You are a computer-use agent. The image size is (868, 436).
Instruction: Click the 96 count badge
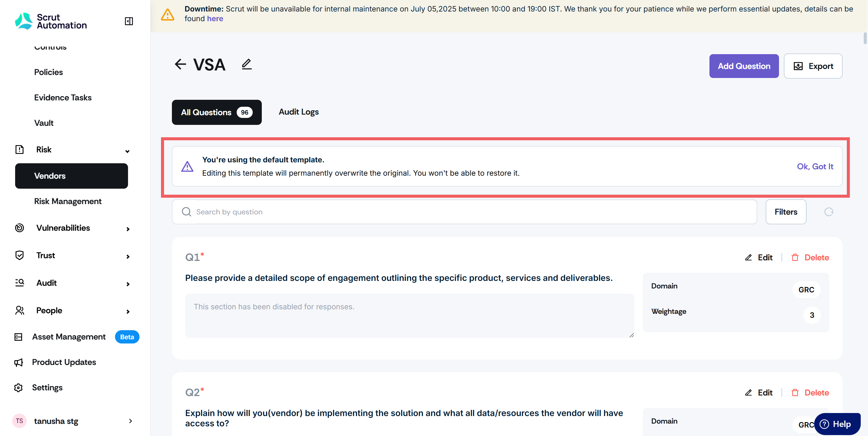[x=245, y=112]
